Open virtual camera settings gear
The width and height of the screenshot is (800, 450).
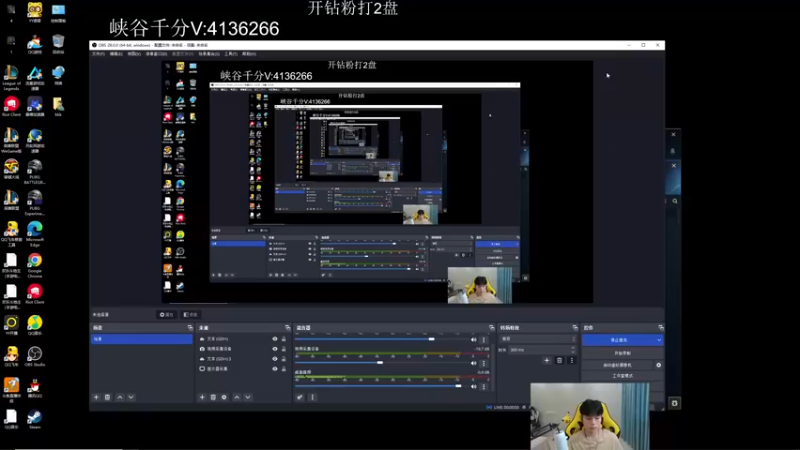[659, 365]
